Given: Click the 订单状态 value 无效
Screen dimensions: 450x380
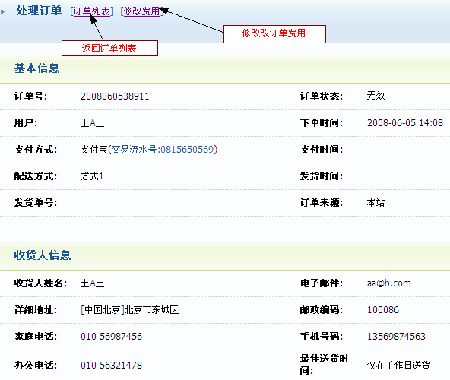Looking at the screenshot, I should [x=376, y=96].
